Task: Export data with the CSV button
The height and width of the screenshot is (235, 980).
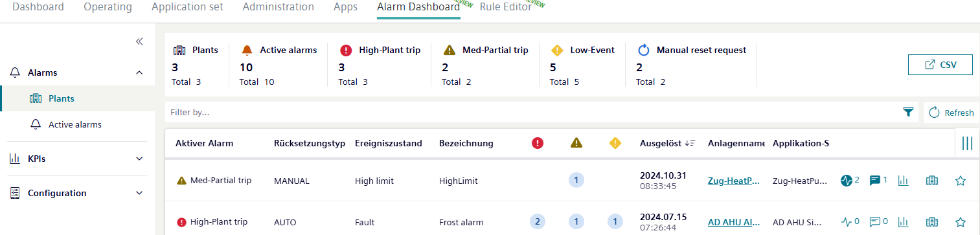Action: tap(940, 65)
